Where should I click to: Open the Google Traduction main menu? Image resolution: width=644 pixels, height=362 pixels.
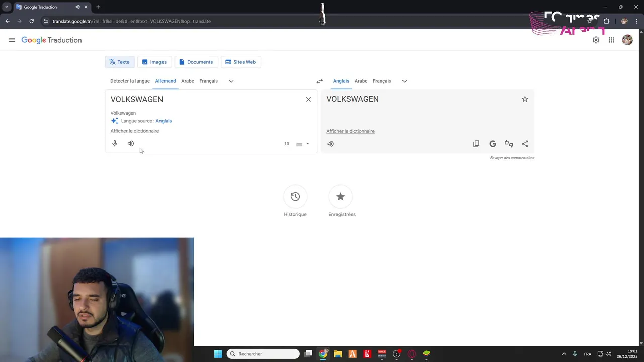coord(12,40)
